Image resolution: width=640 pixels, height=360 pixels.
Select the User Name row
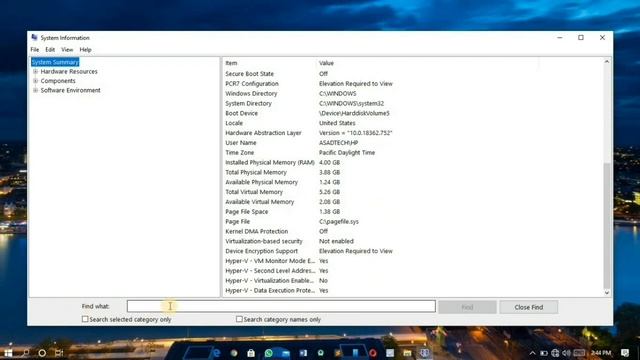pyautogui.click(x=413, y=142)
